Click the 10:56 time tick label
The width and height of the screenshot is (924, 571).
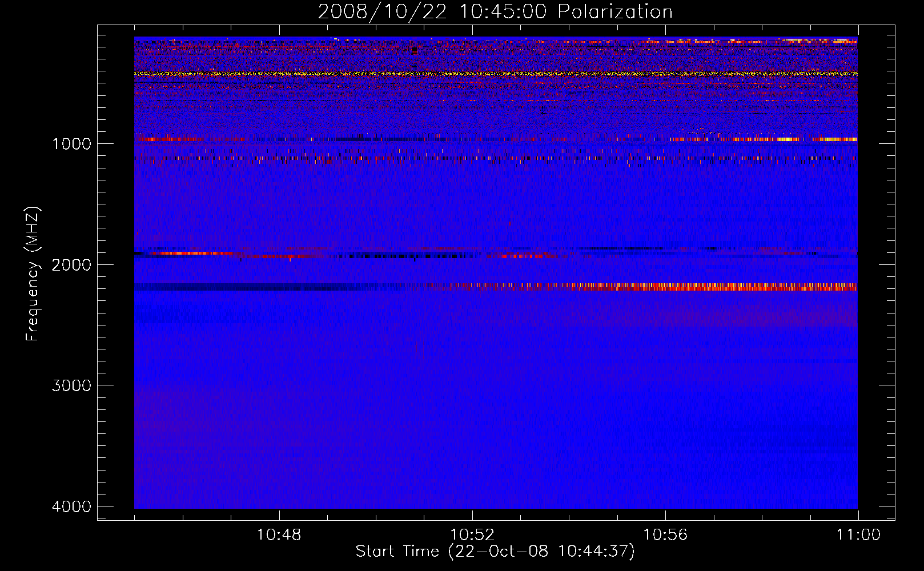(665, 535)
